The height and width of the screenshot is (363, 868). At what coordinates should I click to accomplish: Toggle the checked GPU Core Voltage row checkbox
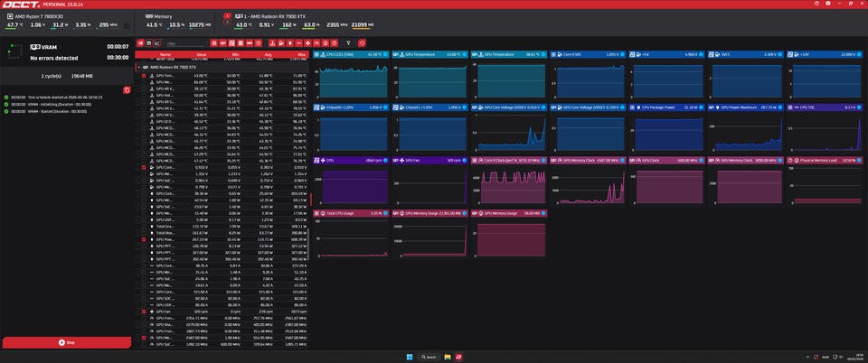pos(144,167)
